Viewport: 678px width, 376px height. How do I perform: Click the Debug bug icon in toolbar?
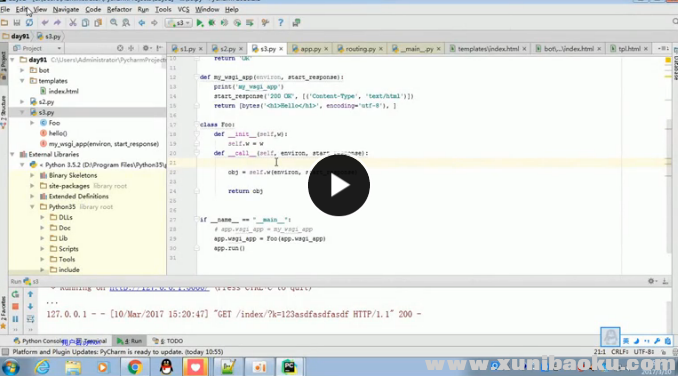click(212, 23)
